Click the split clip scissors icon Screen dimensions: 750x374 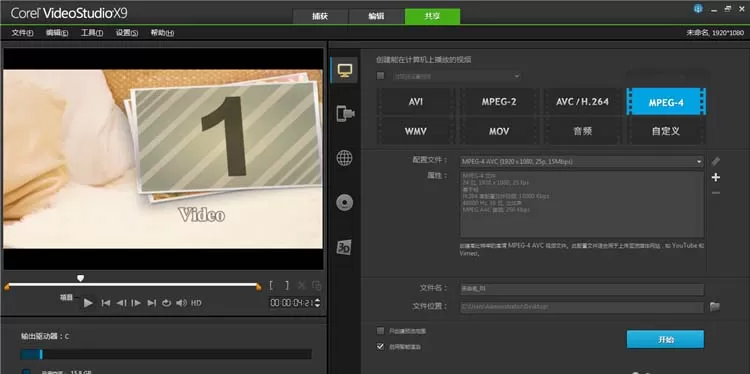tap(302, 286)
